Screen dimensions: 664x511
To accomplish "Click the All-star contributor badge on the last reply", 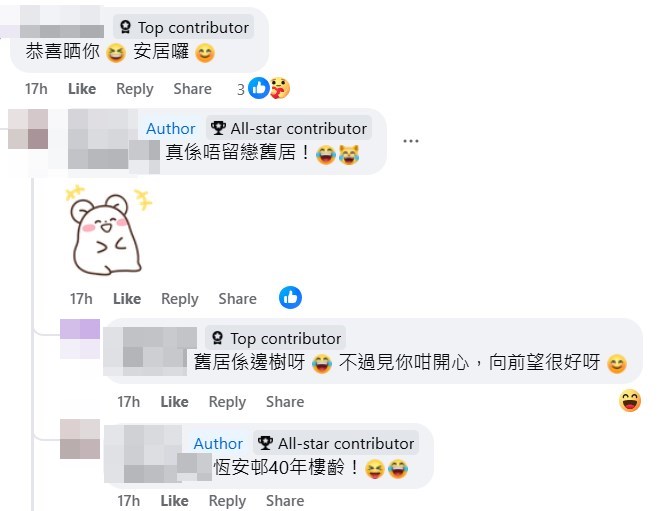I will pos(336,443).
